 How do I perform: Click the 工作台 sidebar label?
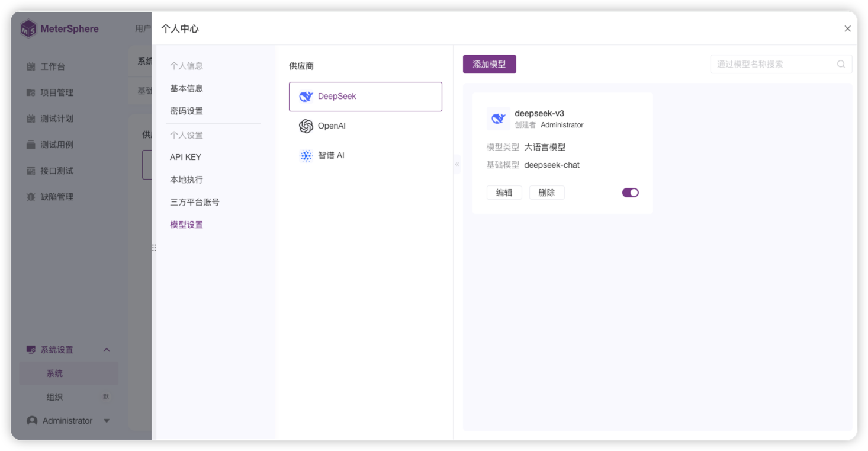point(53,66)
